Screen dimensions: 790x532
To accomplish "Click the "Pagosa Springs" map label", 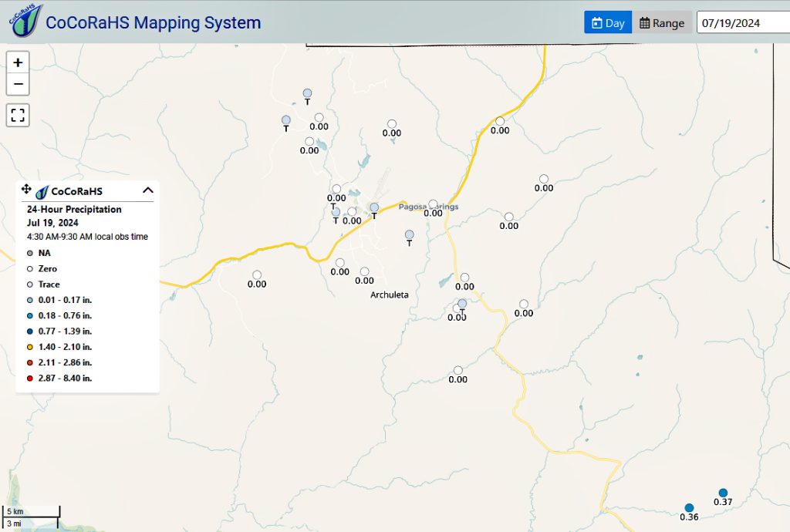I will [x=428, y=207].
